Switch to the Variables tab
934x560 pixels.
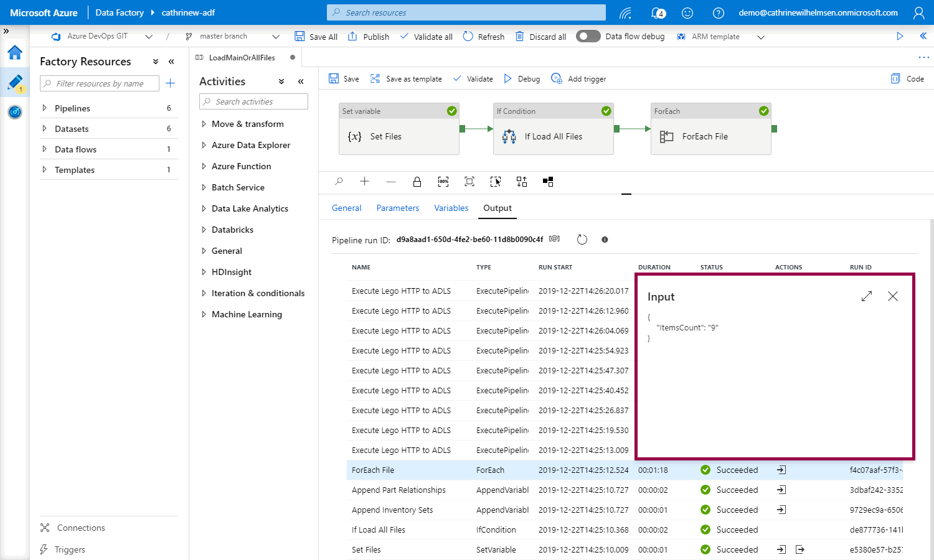(x=451, y=208)
